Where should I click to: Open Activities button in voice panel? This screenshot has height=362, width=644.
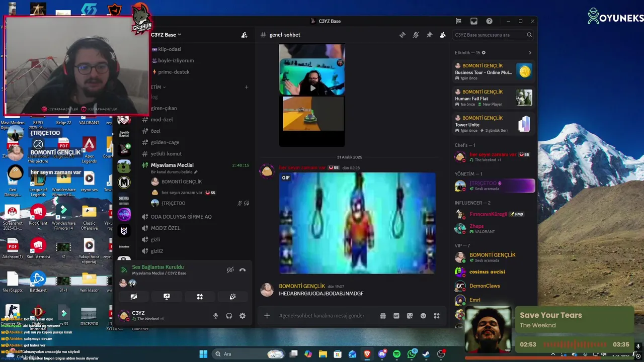[x=200, y=297]
